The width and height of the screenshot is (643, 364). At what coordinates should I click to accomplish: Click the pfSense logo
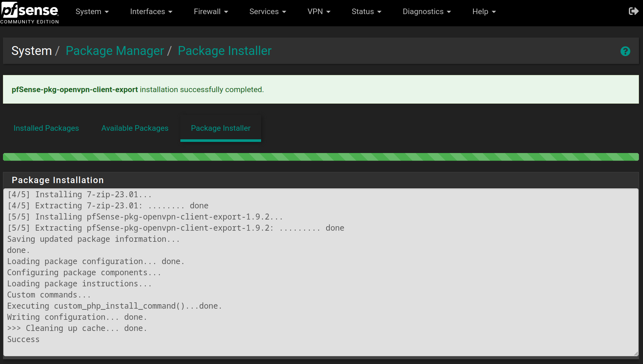tap(30, 13)
